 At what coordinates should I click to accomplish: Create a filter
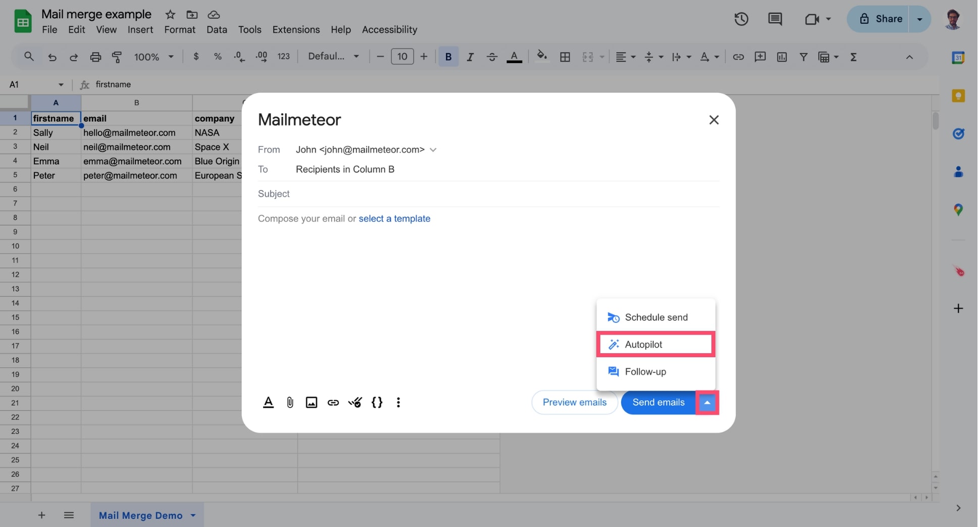(x=803, y=57)
